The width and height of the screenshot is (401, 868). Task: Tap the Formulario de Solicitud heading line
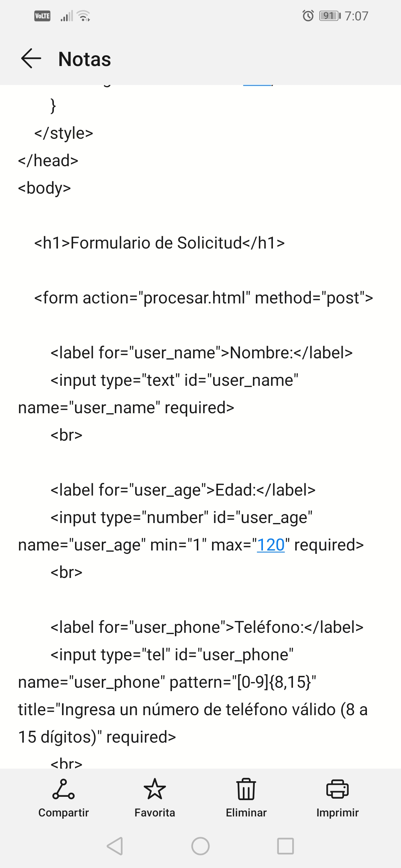pyautogui.click(x=159, y=243)
